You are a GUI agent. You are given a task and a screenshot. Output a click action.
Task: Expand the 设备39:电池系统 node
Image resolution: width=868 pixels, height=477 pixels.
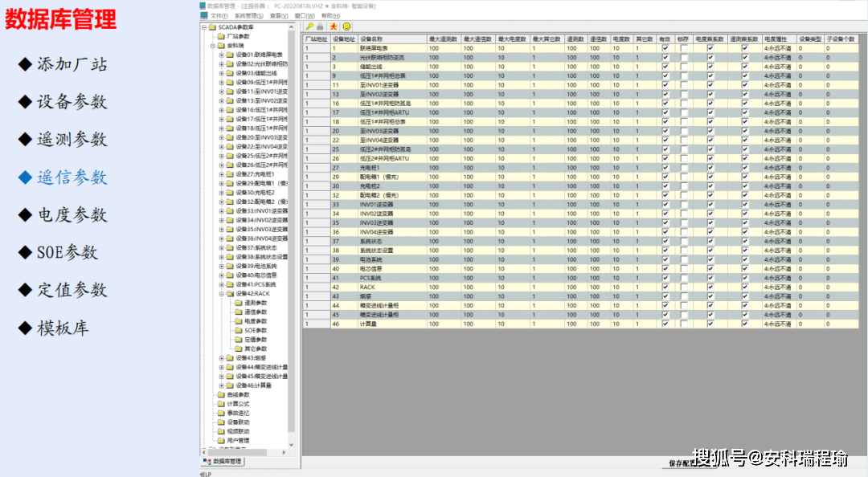point(222,266)
